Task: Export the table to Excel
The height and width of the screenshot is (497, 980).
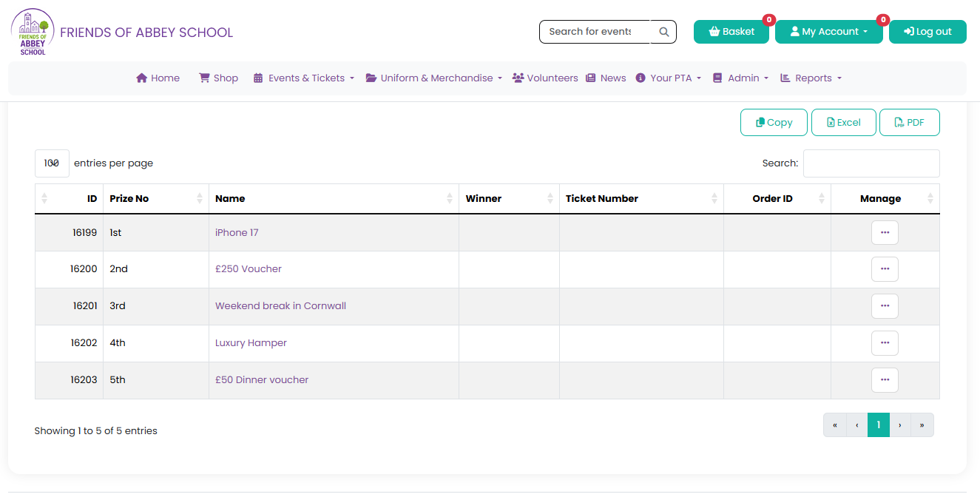Action: click(x=844, y=123)
